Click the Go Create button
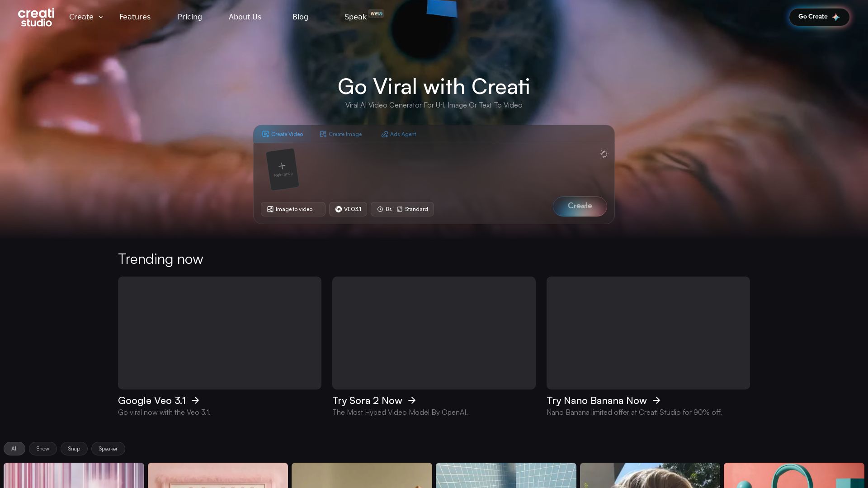Screen dimensions: 868x488 pyautogui.click(x=819, y=17)
